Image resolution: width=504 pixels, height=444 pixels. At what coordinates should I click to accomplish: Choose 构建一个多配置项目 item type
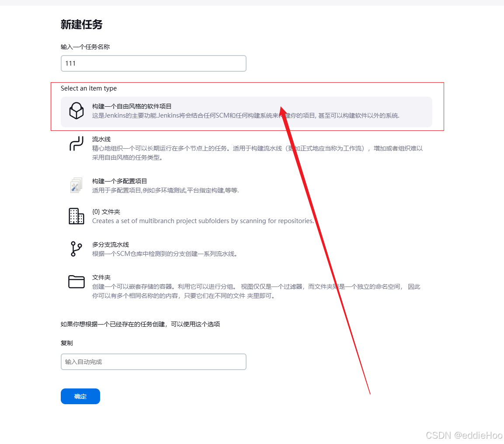pos(120,181)
